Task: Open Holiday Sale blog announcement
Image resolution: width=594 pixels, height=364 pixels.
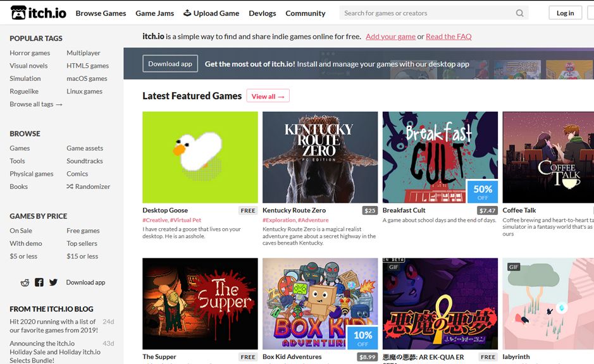Action: [x=55, y=352]
